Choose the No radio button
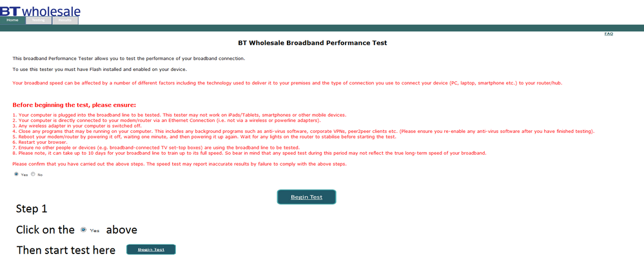The height and width of the screenshot is (267, 644). point(33,174)
